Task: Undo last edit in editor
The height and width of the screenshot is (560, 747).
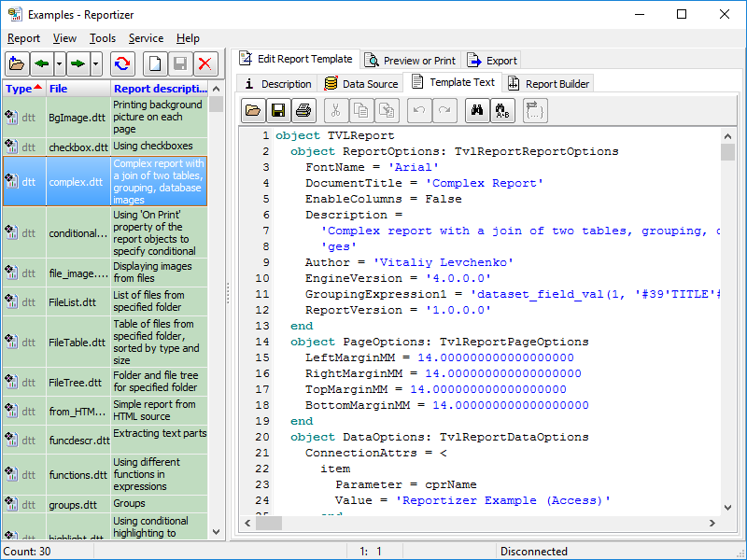Action: [x=419, y=111]
